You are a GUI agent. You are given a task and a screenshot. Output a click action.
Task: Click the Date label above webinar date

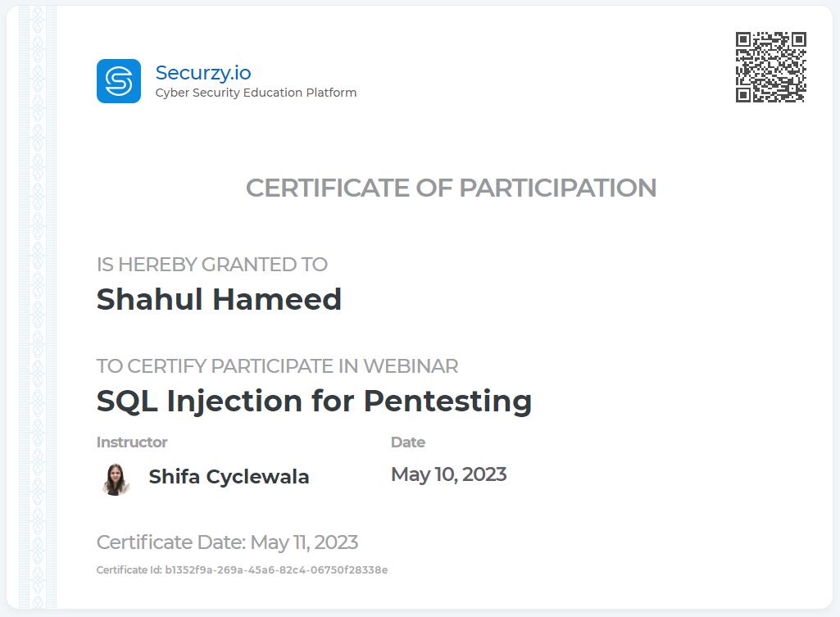[407, 442]
